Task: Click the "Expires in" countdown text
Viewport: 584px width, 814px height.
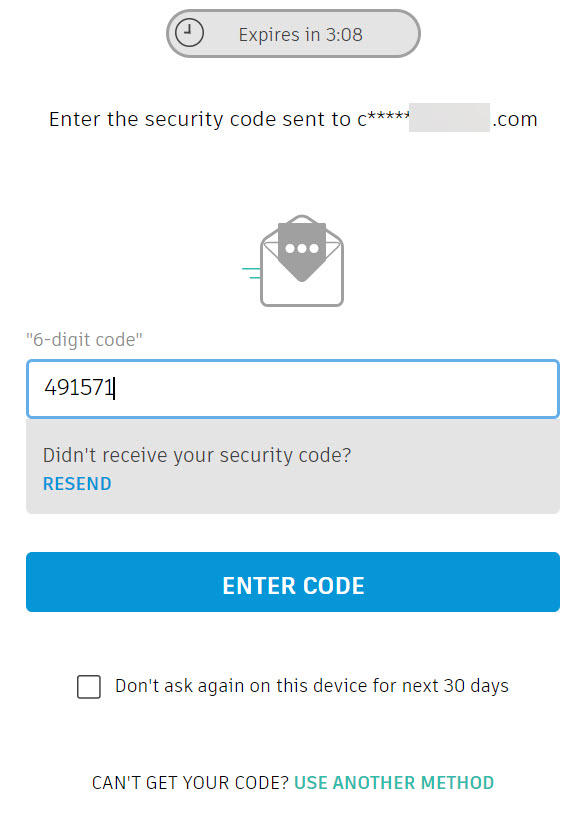Action: pyautogui.click(x=301, y=35)
